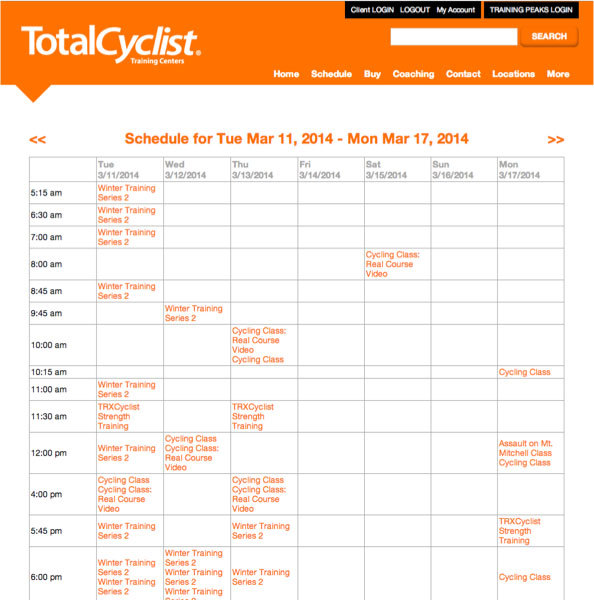Open the Coaching menu item

(413, 74)
